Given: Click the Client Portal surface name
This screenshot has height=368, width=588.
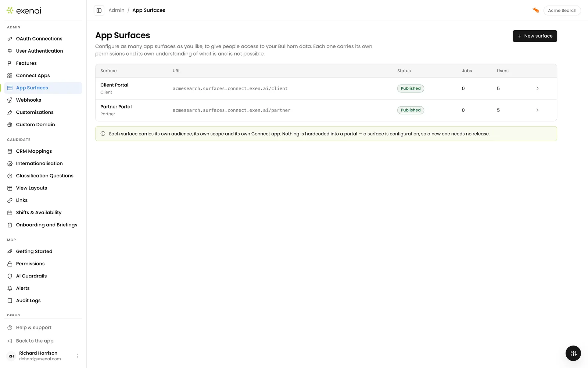Looking at the screenshot, I should [114, 85].
